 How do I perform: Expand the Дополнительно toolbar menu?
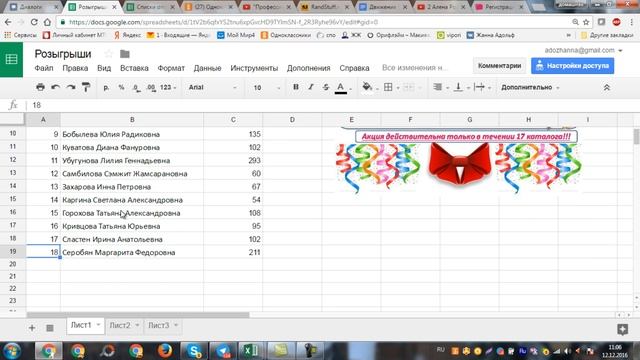[x=530, y=87]
